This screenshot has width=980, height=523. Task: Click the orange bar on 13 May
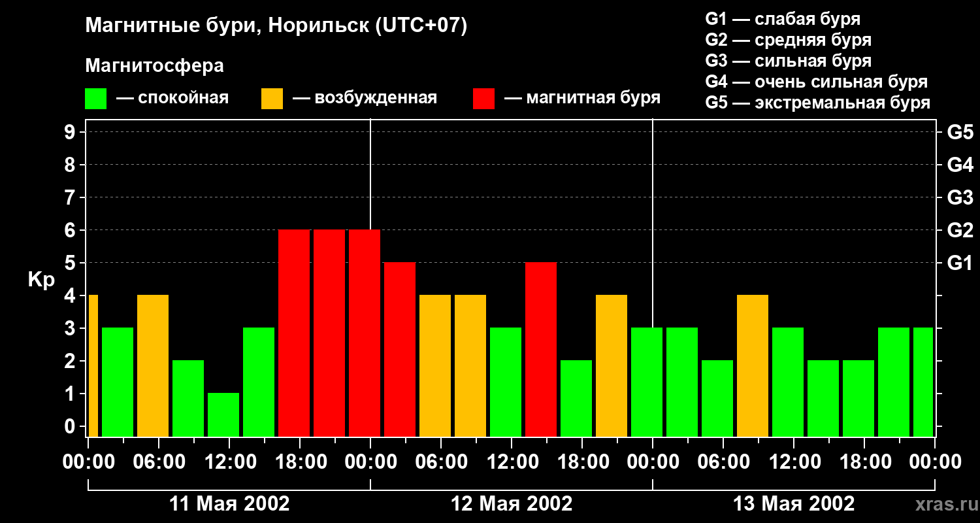coord(753,365)
